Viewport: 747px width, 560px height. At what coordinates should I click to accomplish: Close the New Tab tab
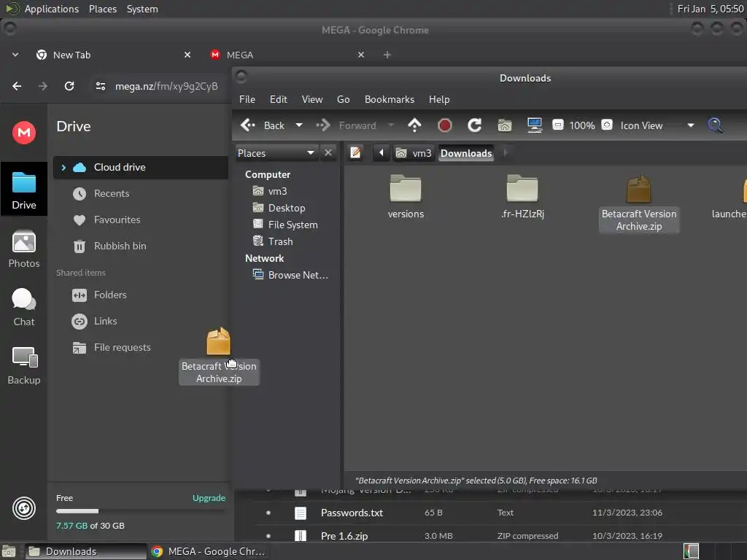click(x=187, y=55)
